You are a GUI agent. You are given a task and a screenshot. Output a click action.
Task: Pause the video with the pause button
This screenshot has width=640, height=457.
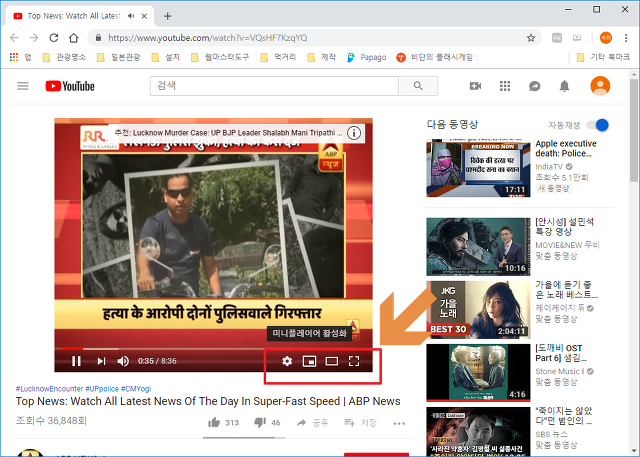click(x=76, y=361)
